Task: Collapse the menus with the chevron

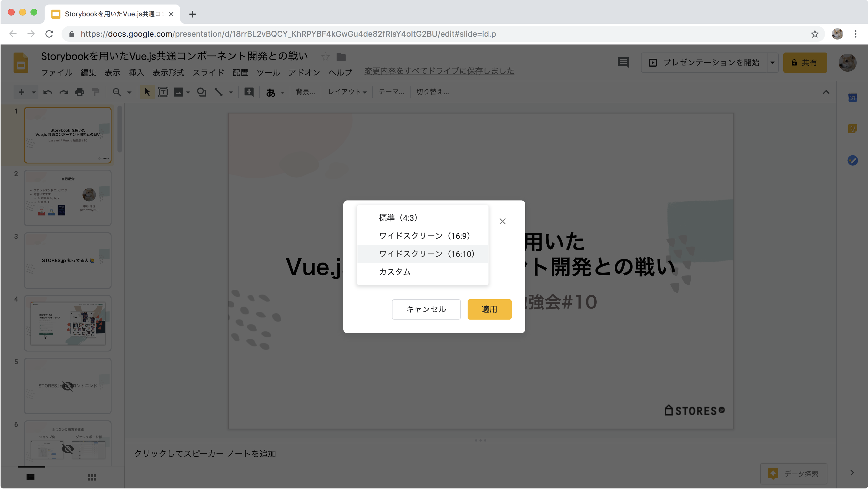Action: point(826,92)
